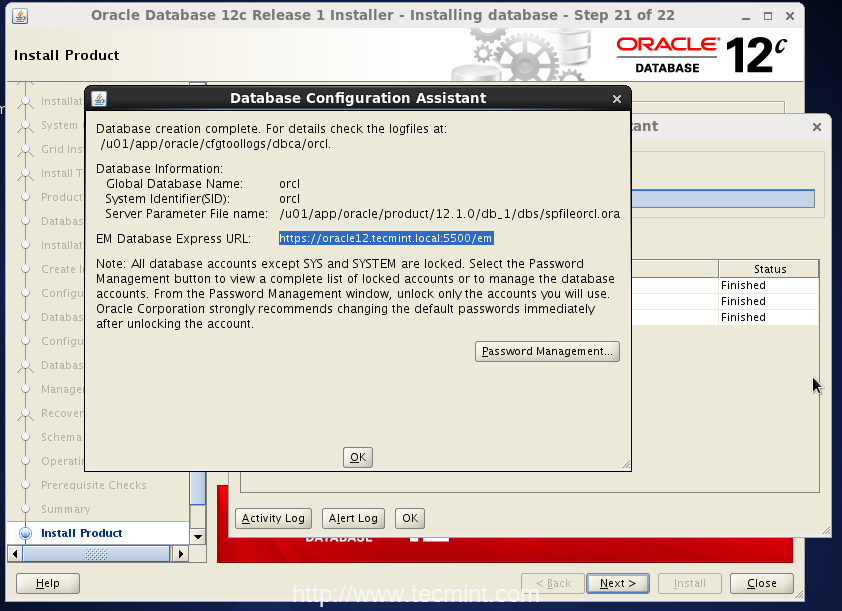Open Alert Log in the background progress window

click(353, 518)
